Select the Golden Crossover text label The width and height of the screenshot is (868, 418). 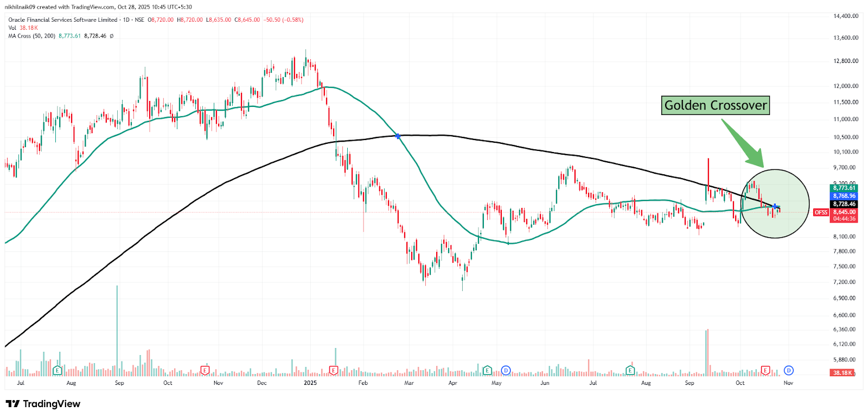716,105
